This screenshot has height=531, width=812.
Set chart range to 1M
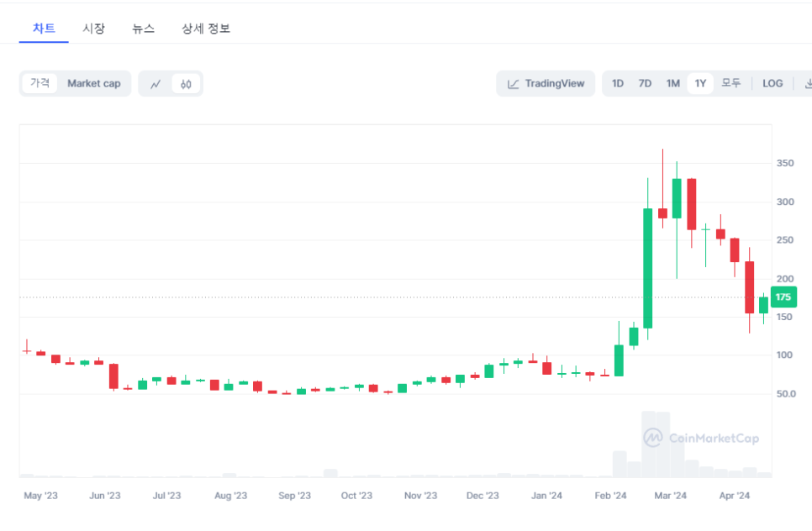tap(672, 83)
